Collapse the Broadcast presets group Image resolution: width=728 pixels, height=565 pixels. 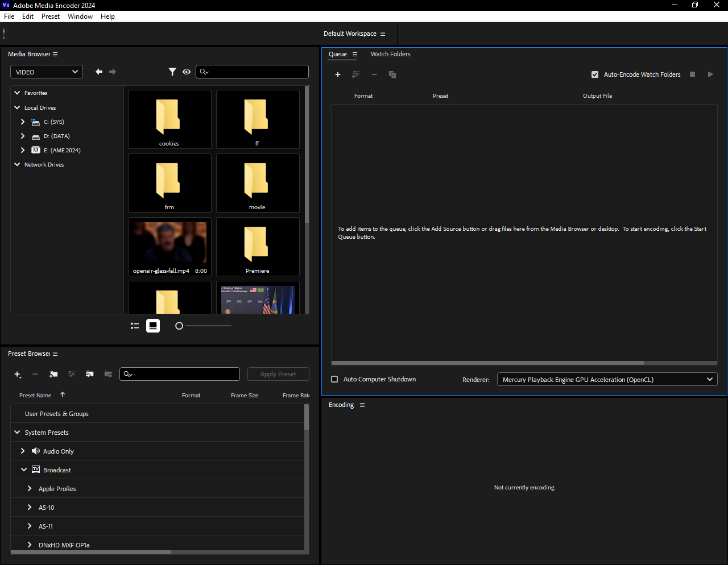click(24, 470)
